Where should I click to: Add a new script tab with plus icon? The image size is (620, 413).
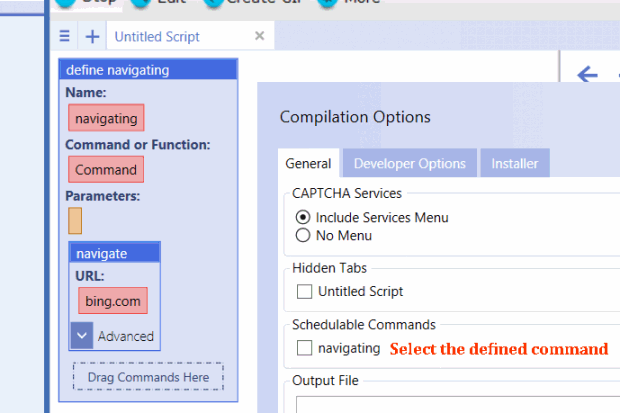pyautogui.click(x=92, y=36)
